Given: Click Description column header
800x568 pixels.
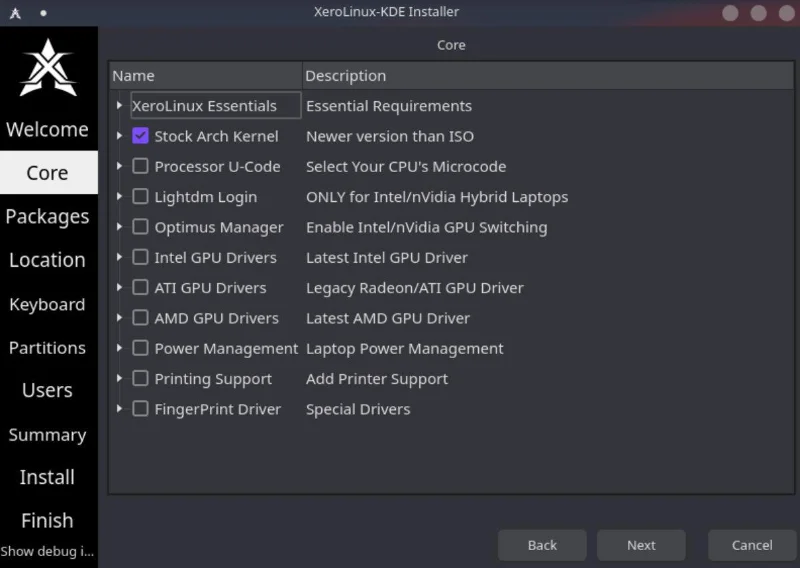Looking at the screenshot, I should click(x=548, y=76).
